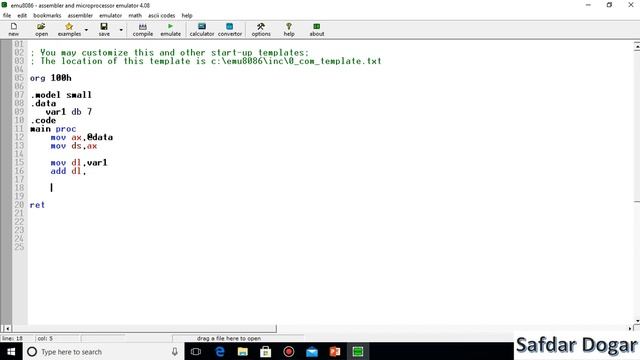Open the Mail app from the taskbar
The height and width of the screenshot is (360, 640).
(312, 351)
